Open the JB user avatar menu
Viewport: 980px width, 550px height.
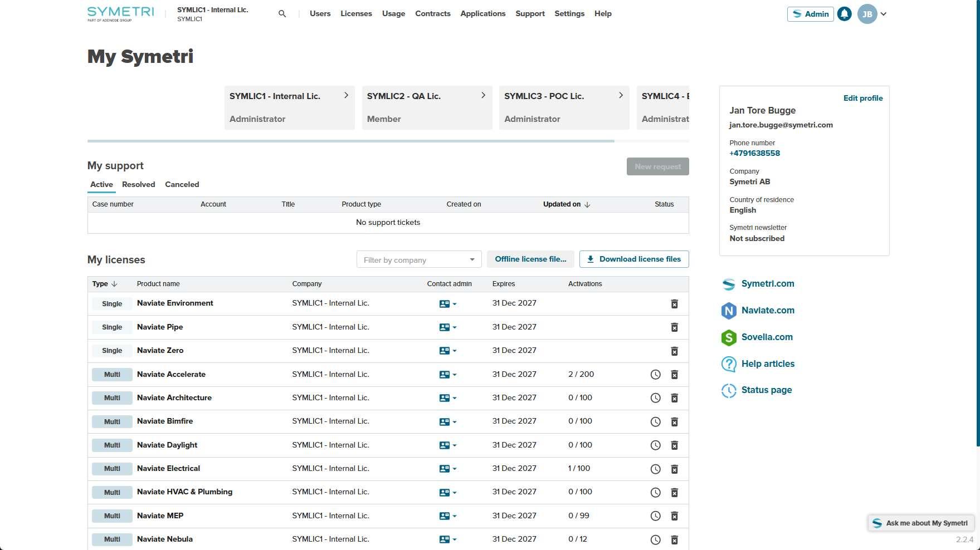point(867,14)
